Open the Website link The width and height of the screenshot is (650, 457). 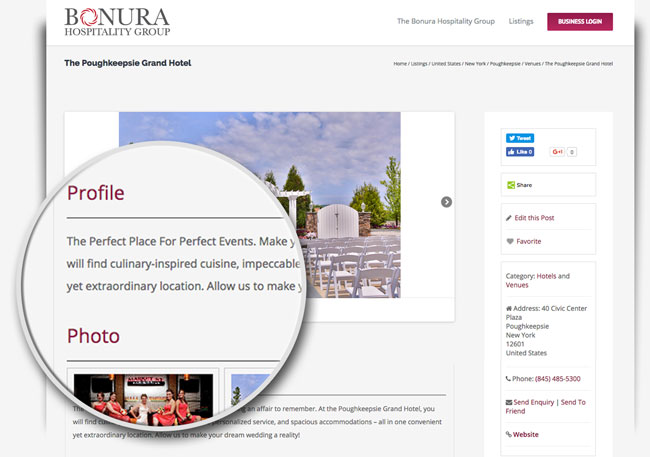pyautogui.click(x=526, y=434)
